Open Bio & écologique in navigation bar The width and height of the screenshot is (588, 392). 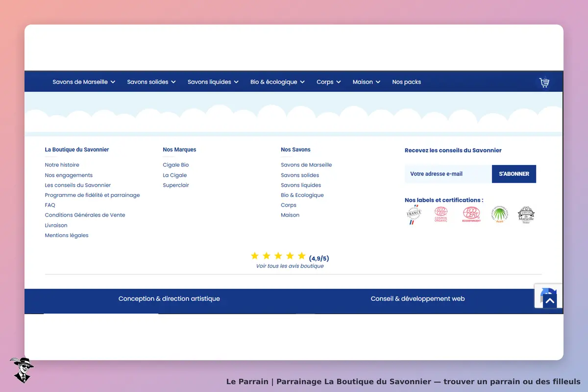click(274, 82)
